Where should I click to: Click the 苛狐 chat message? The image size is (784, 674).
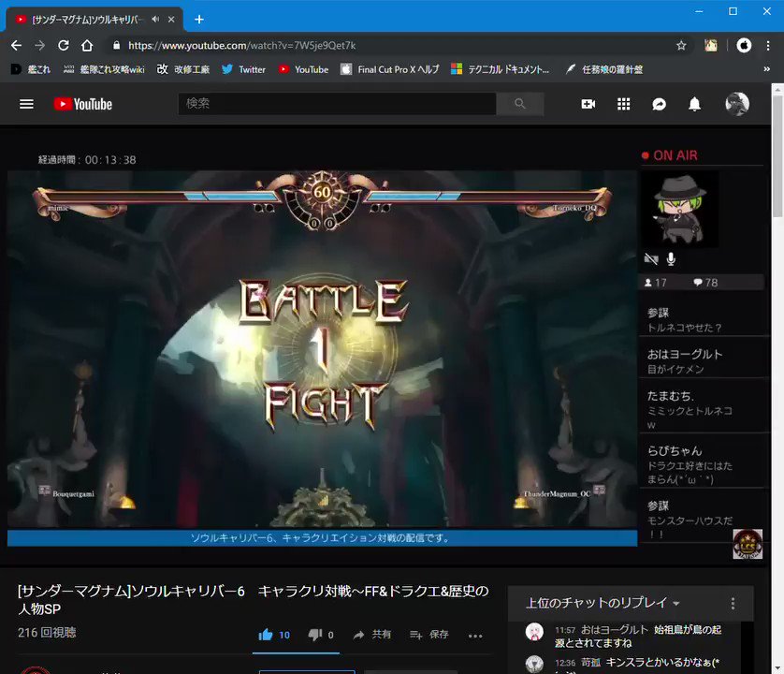[630, 664]
